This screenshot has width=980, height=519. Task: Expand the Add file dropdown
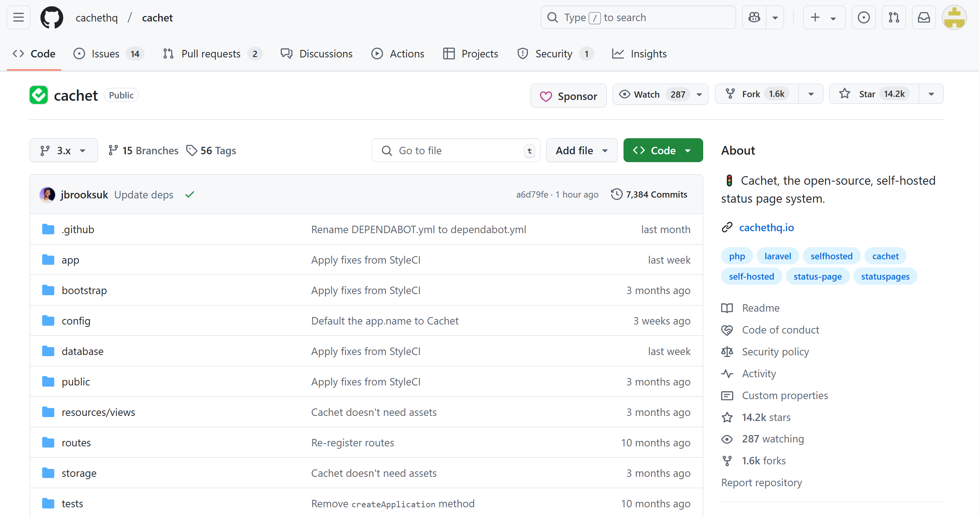pos(581,150)
